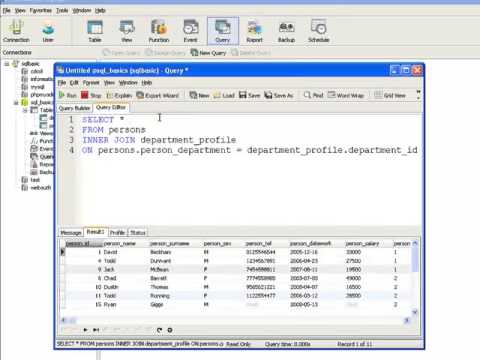Screen dimensions: 480x360
Task: Open the Status result tab
Action: click(x=138, y=233)
